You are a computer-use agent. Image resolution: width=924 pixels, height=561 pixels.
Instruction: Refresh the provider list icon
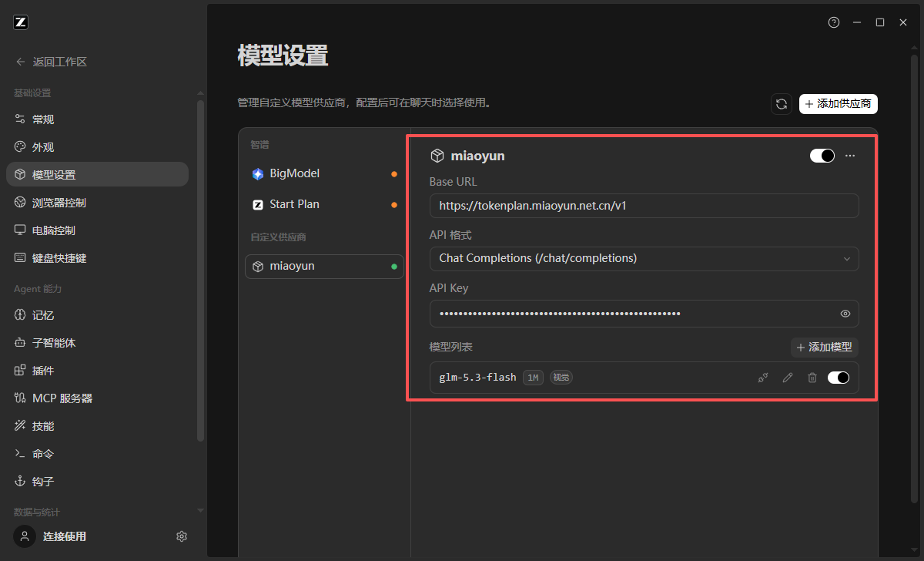pyautogui.click(x=782, y=104)
